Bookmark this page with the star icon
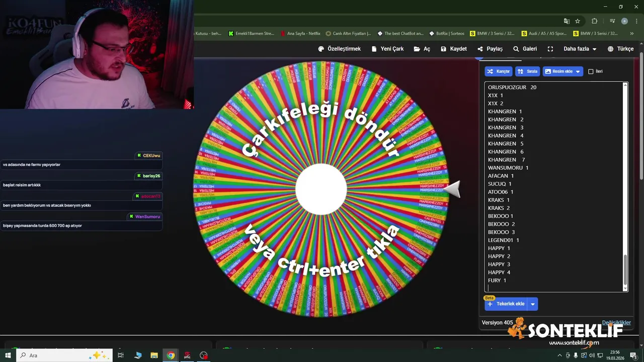644x362 pixels. pos(578,21)
